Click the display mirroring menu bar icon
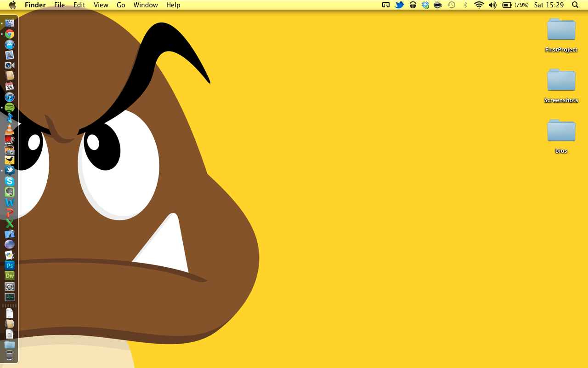Screen dimensions: 588x368 [x=386, y=5]
